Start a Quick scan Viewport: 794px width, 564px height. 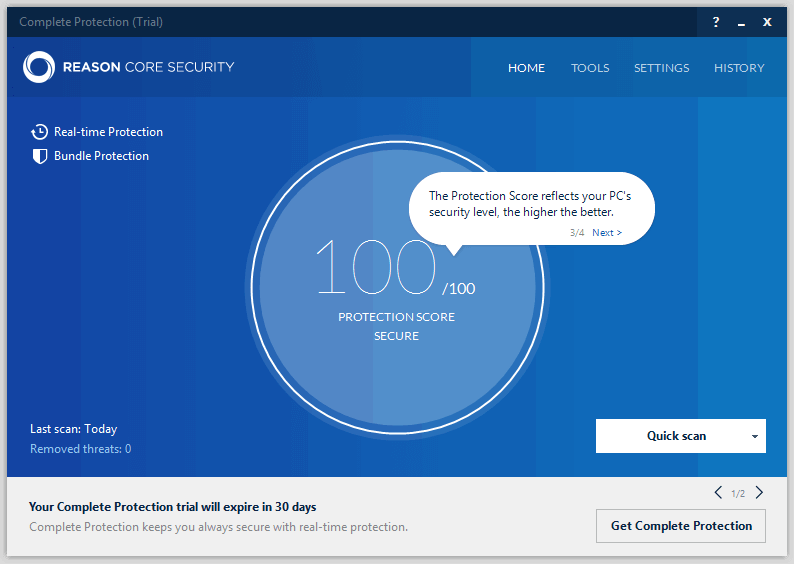(x=676, y=436)
